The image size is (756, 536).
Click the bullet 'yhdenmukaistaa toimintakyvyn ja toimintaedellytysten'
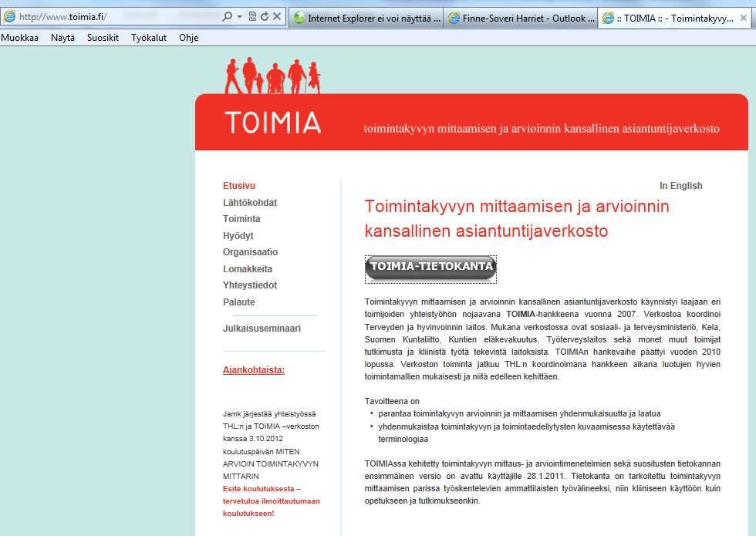[526, 433]
